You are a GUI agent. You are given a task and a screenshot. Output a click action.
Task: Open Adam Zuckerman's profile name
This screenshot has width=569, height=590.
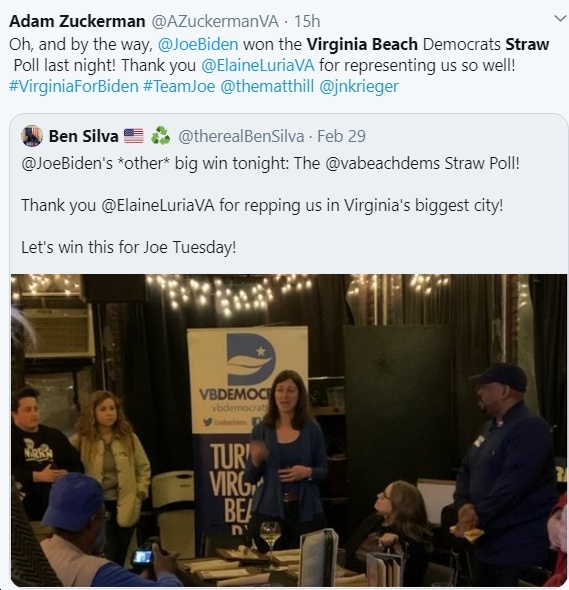pos(77,21)
